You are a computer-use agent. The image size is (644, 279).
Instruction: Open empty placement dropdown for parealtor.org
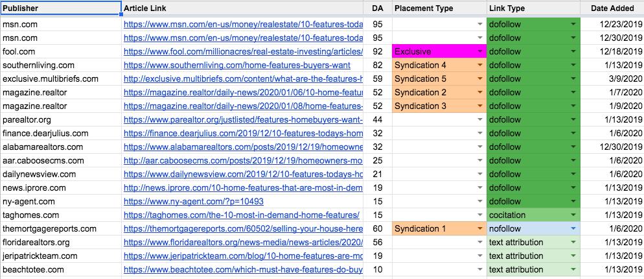(480, 119)
